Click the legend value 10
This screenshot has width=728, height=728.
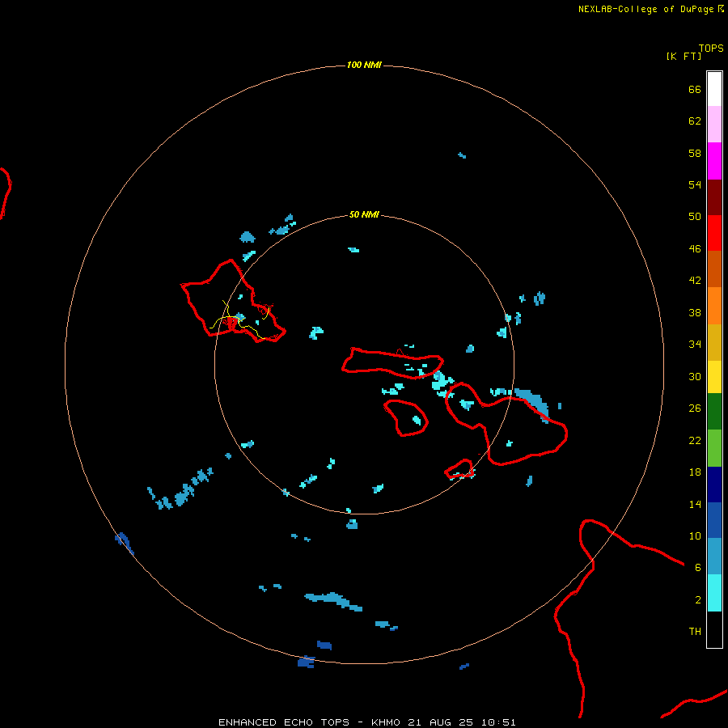[x=695, y=535]
